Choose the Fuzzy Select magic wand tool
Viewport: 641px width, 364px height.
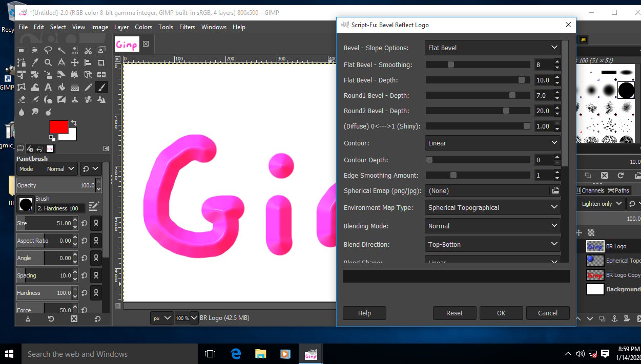[x=61, y=50]
